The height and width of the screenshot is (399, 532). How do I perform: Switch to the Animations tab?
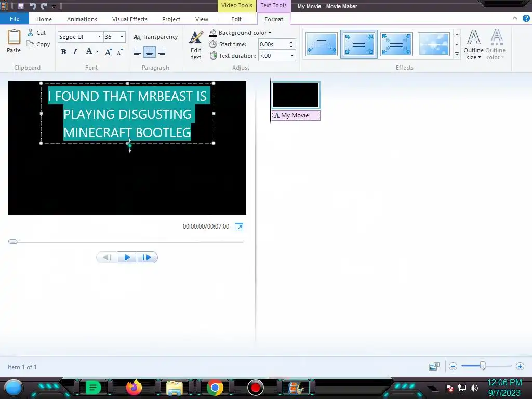tap(82, 19)
